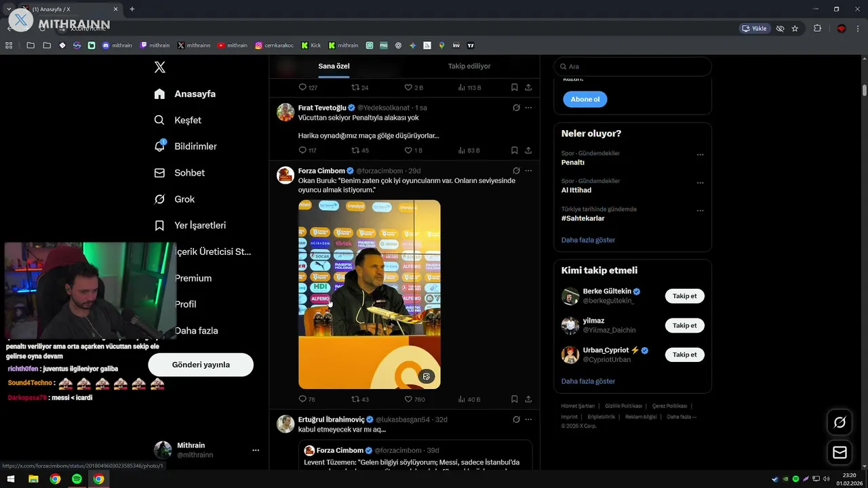Screen dimensions: 868x488
Task: Open Keşfet explore page
Action: tap(178, 120)
